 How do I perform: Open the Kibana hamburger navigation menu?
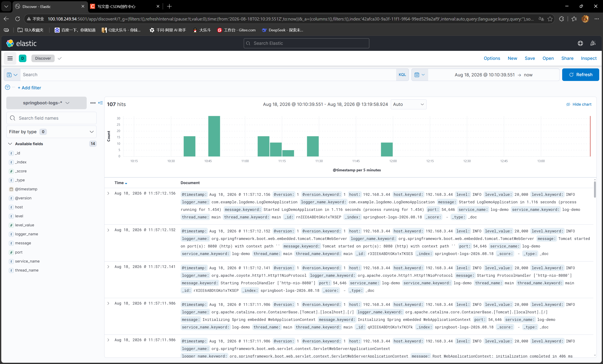(x=10, y=58)
